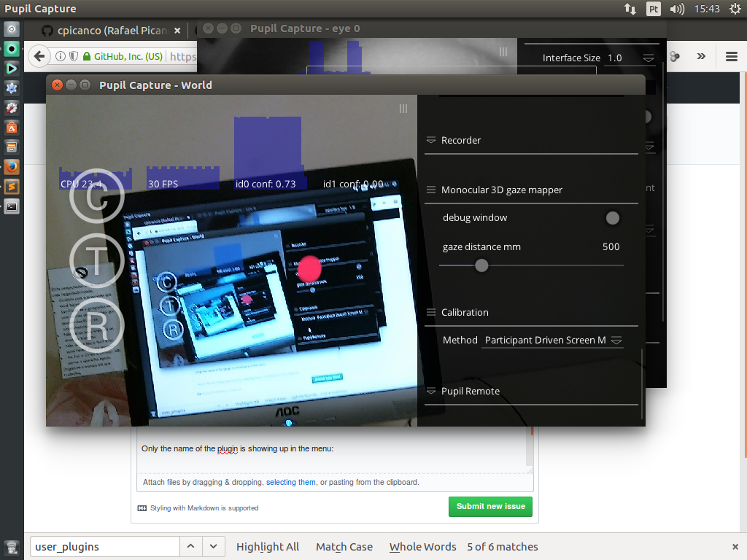Click Submit new issue button
This screenshot has height=560, width=747.
(490, 506)
